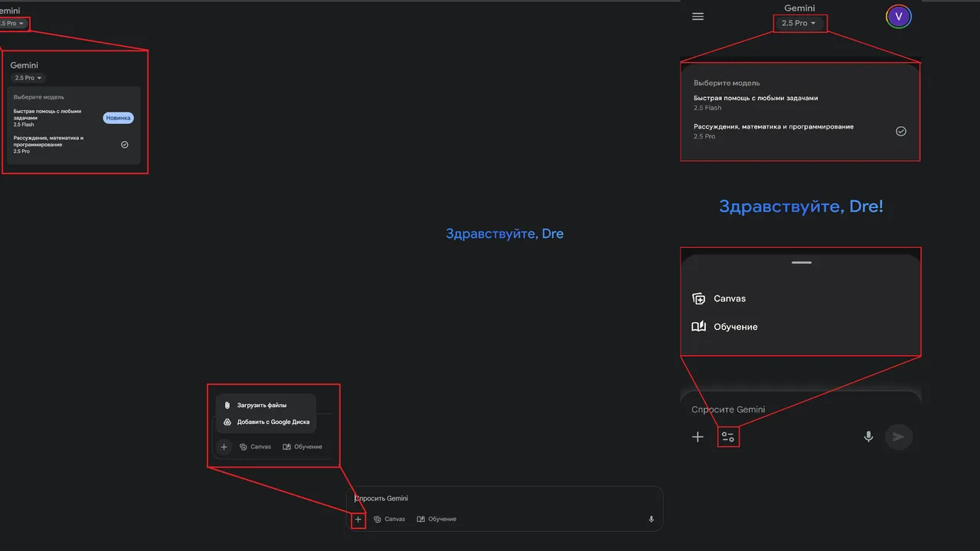Open the tools sliders icon in mobile input bar

click(x=728, y=437)
